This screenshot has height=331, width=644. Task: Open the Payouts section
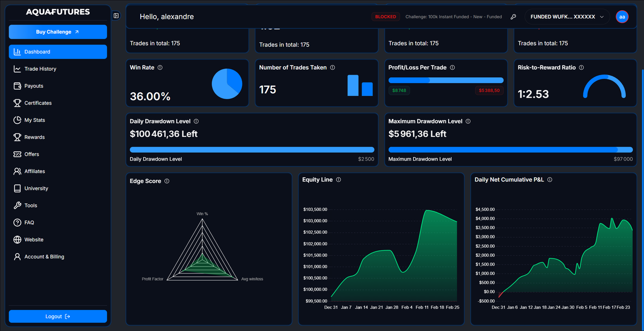point(58,86)
